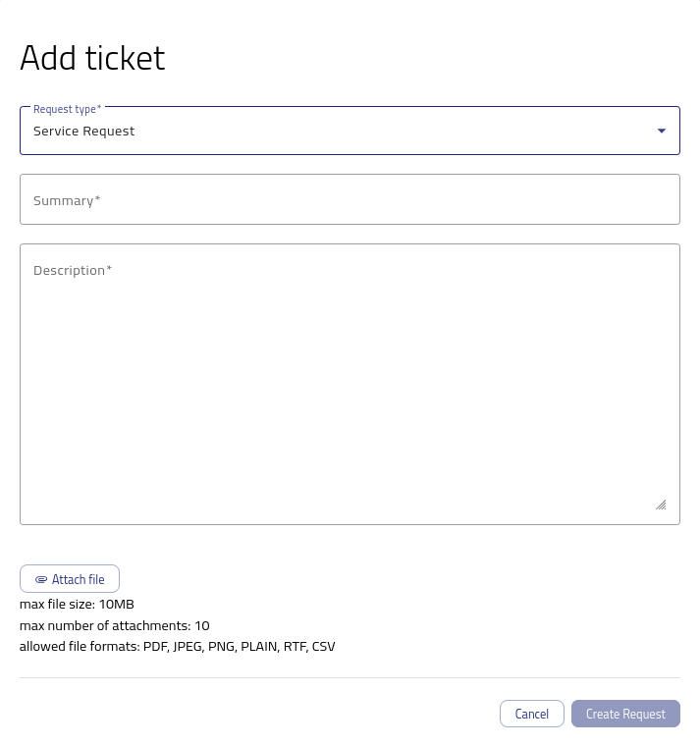Image resolution: width=700 pixels, height=746 pixels.
Task: Click the max number of attachments note
Action: 114,625
